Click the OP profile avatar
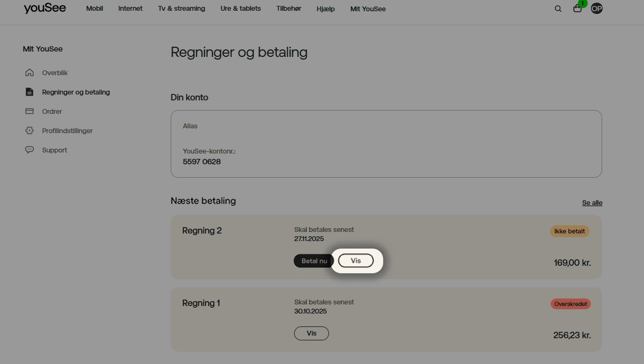This screenshot has width=644, height=364. click(596, 9)
